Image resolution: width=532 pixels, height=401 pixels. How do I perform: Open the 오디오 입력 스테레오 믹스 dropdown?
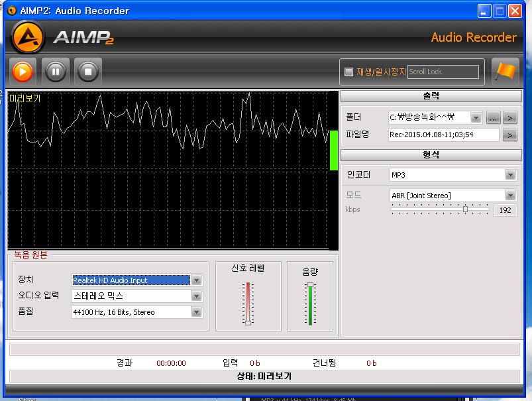196,296
